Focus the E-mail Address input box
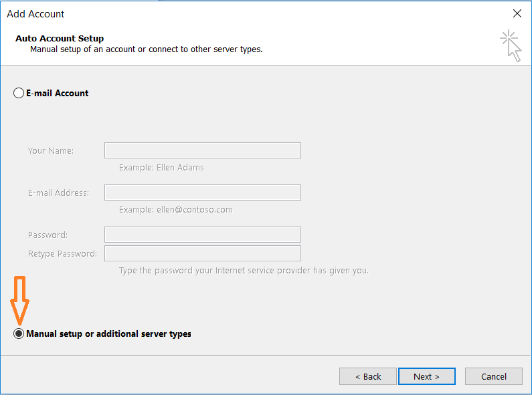This screenshot has height=395, width=532. pos(203,192)
